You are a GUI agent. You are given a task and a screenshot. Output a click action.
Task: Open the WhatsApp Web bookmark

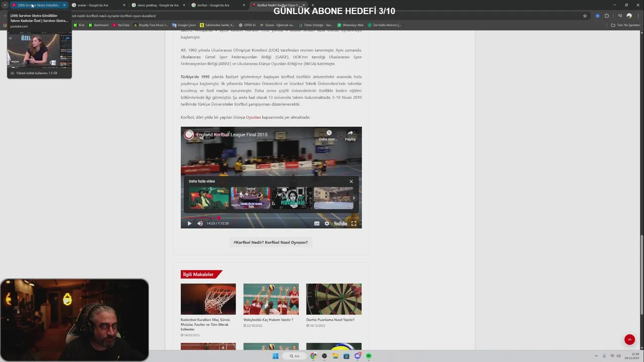(x=351, y=25)
